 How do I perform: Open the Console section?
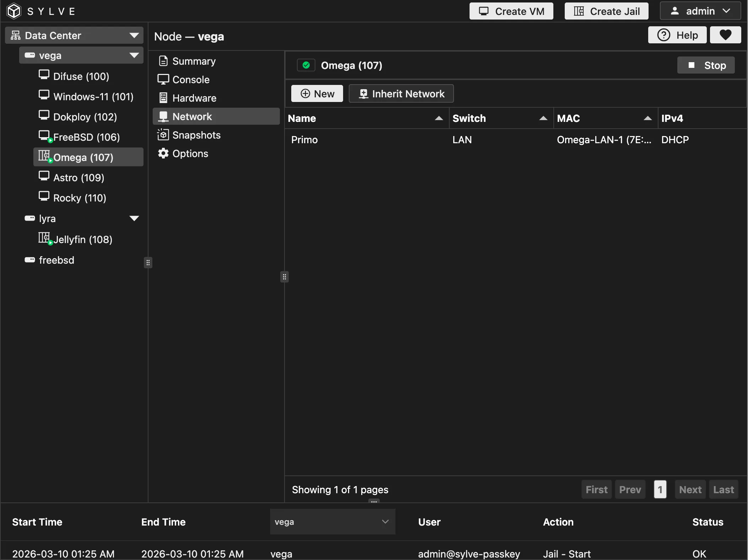click(x=191, y=80)
